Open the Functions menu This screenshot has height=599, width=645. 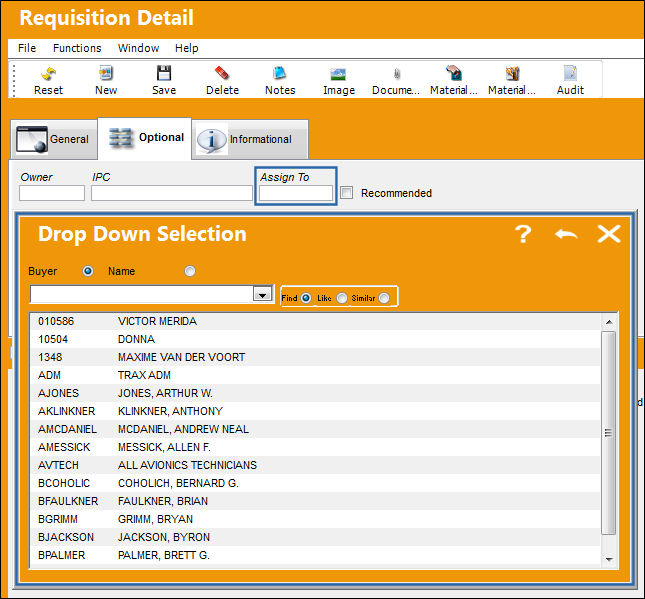[77, 48]
